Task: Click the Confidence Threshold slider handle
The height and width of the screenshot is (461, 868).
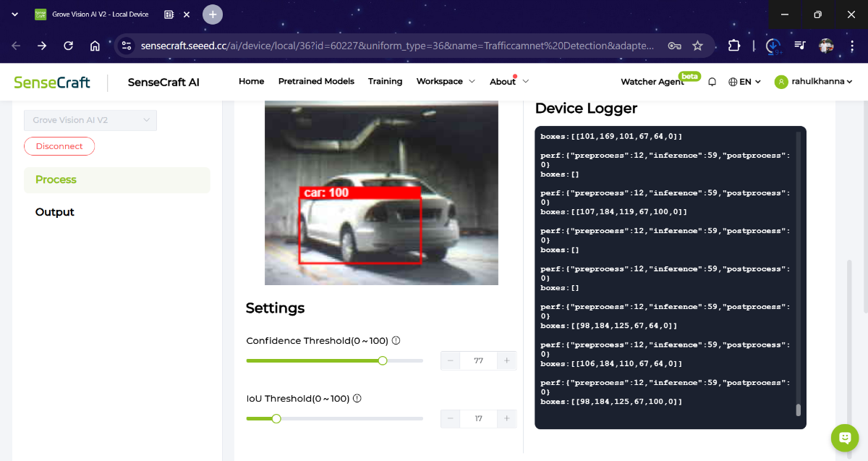Action: point(383,360)
